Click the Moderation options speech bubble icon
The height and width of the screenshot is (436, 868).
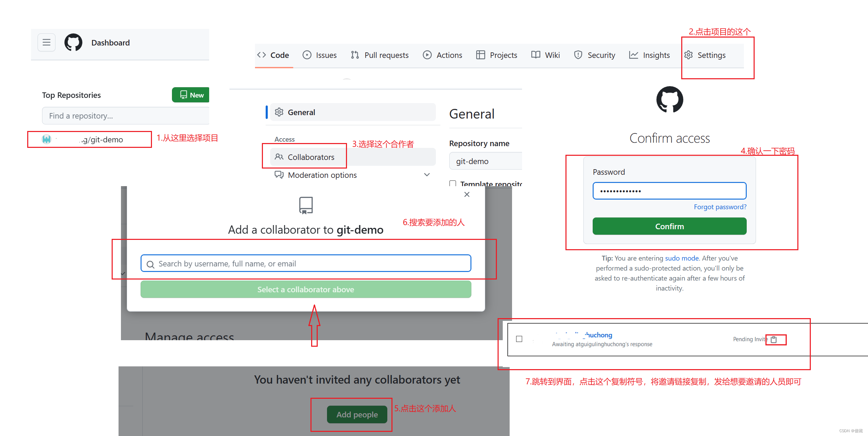pos(279,175)
